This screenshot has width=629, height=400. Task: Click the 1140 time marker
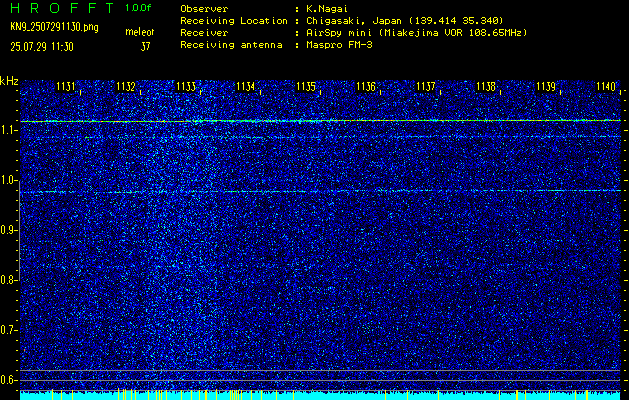606,86
